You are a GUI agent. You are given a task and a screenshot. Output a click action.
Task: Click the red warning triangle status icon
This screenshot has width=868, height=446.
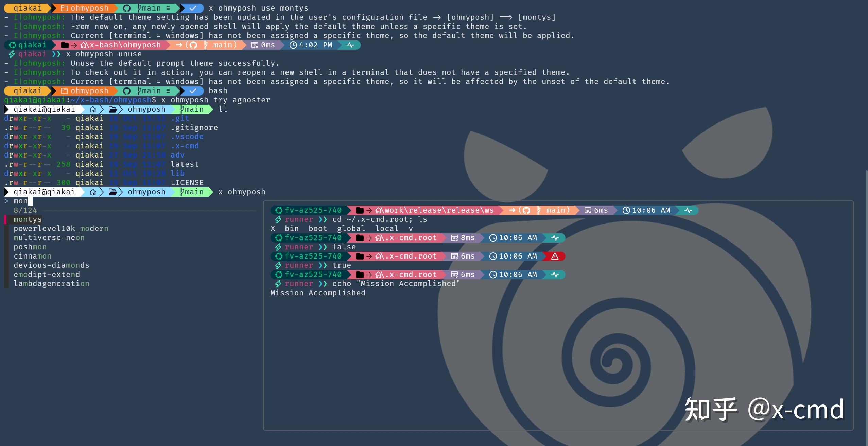(555, 256)
